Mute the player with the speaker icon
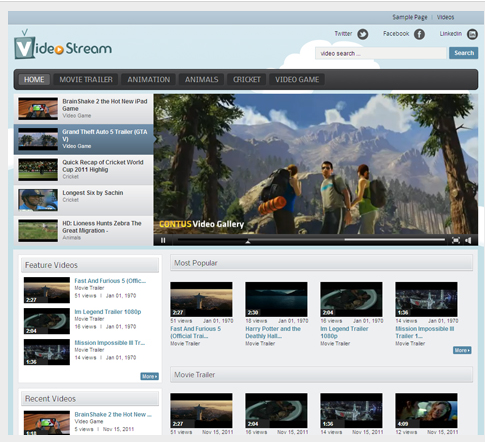Viewport: 485px width, 442px height. (x=468, y=240)
